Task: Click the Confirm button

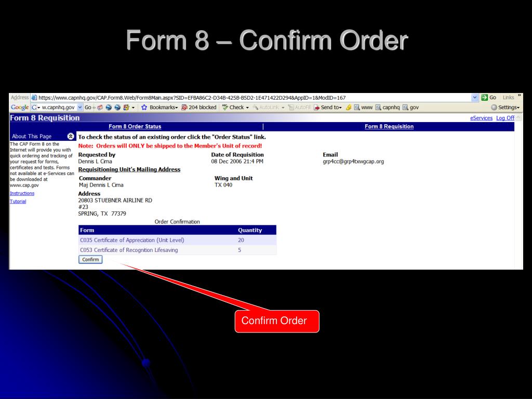Action: (x=90, y=260)
